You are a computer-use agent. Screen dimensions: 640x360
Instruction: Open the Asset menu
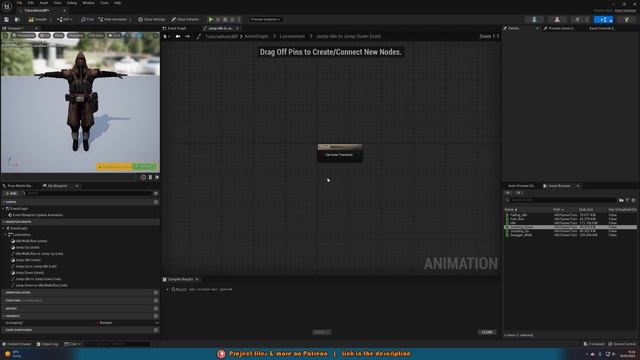click(x=44, y=3)
